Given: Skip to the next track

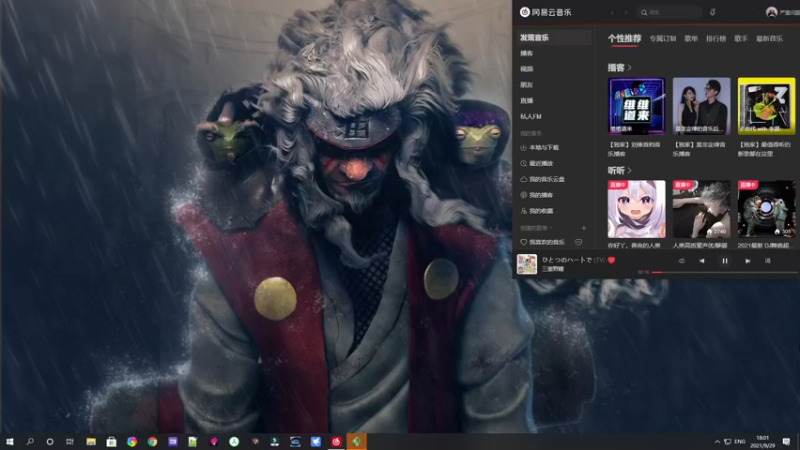Looking at the screenshot, I should point(747,261).
